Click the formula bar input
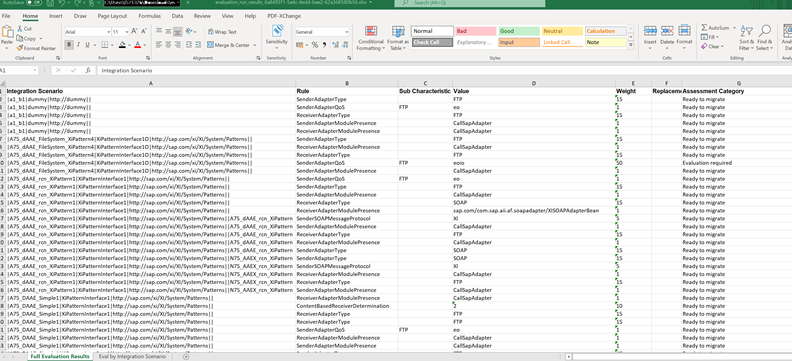 444,71
